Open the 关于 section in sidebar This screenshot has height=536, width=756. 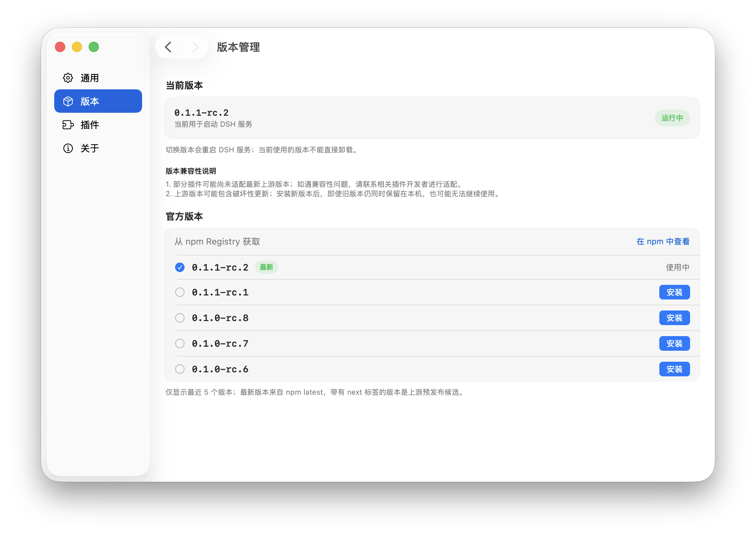pyautogui.click(x=98, y=148)
